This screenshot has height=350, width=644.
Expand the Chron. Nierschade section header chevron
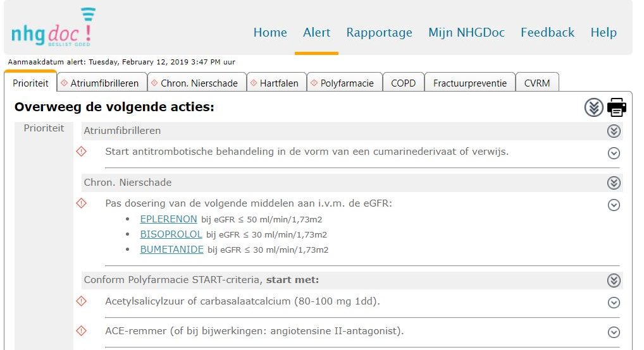coord(613,183)
